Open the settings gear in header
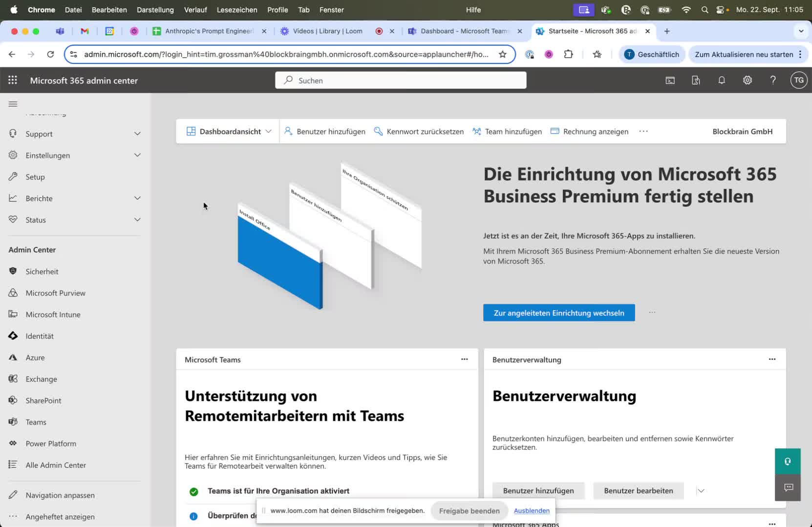The width and height of the screenshot is (812, 527). tap(747, 80)
